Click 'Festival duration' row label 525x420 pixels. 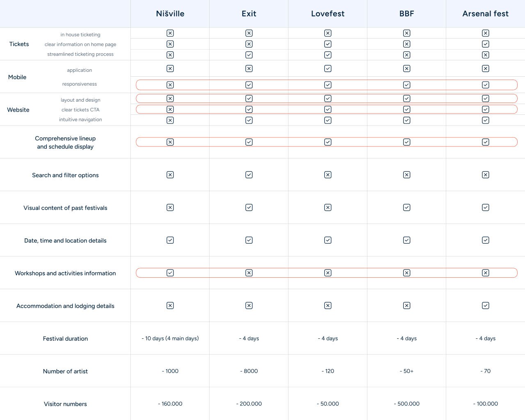[x=65, y=339]
